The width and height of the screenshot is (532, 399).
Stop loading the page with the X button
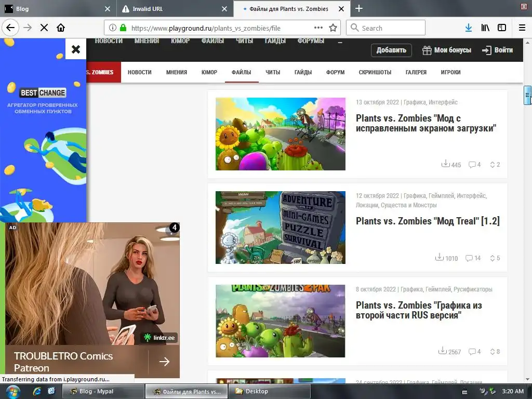44,28
